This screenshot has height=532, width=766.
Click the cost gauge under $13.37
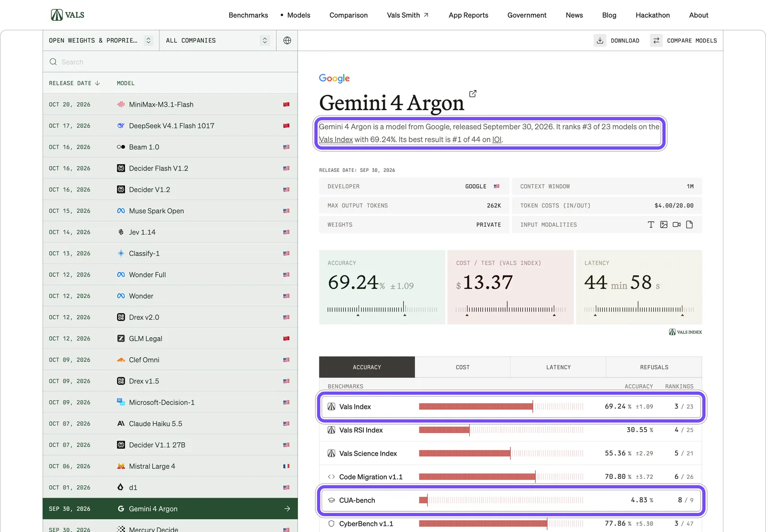coord(510,309)
